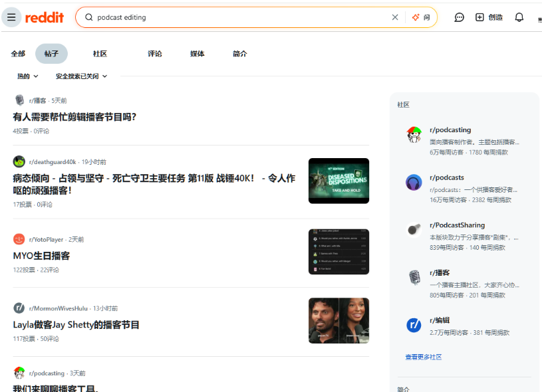Go to Reddit home via logo
Viewport: 542px width, 392px height.
click(x=45, y=17)
